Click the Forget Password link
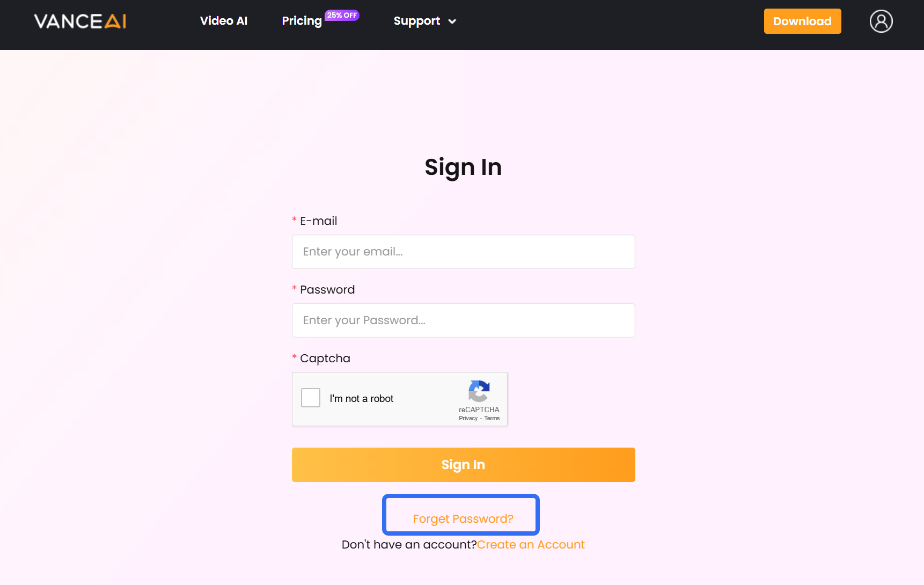 click(x=463, y=518)
